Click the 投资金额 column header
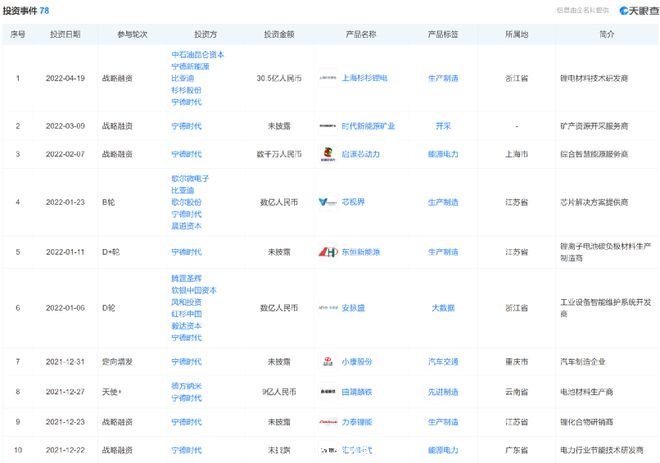Image resolution: width=660 pixels, height=463 pixels. click(279, 35)
